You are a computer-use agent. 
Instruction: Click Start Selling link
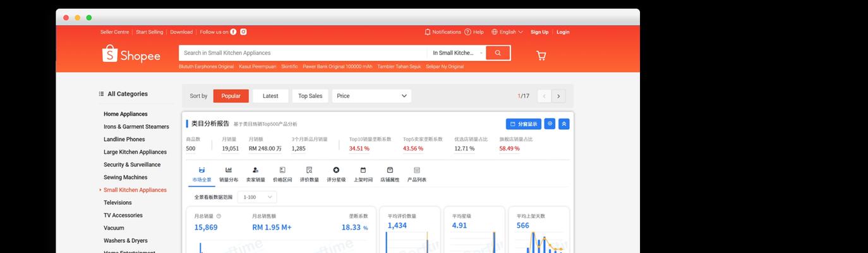point(150,32)
